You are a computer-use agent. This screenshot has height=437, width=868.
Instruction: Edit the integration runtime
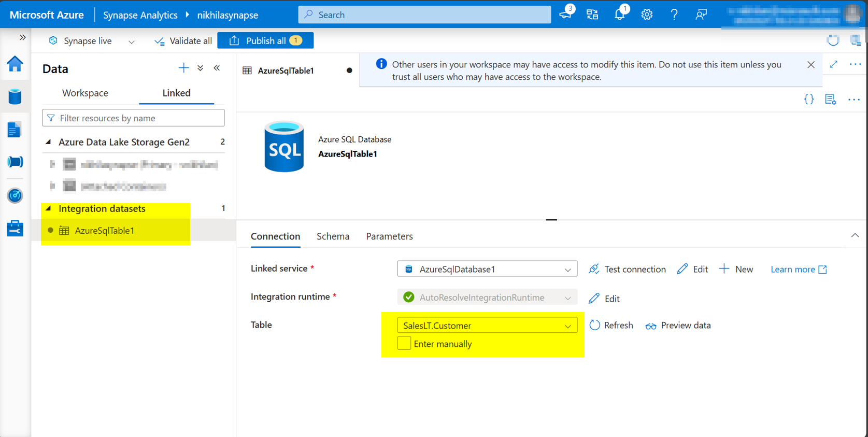(604, 298)
